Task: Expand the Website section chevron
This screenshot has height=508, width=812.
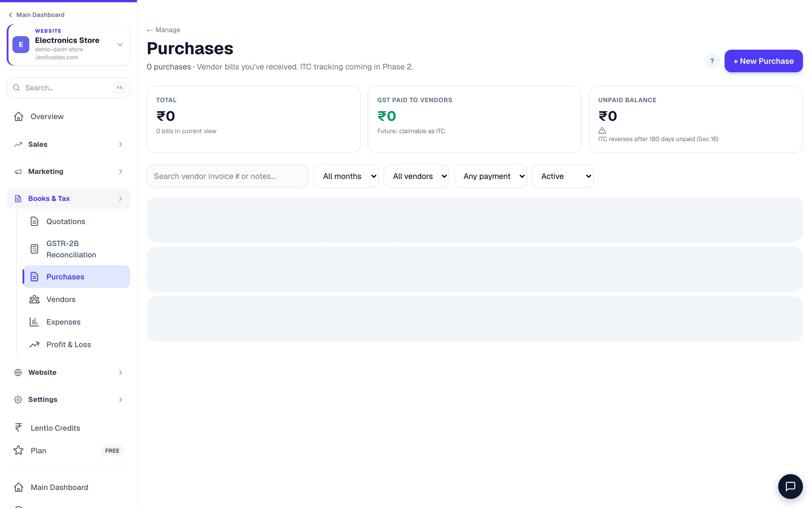Action: (x=120, y=372)
